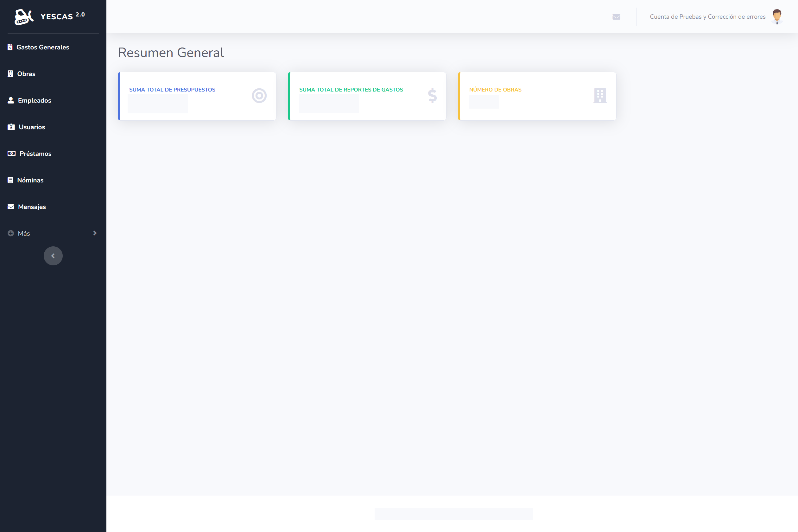Click the YESCAS 2.0 brand title
The image size is (798, 532).
(63, 16)
